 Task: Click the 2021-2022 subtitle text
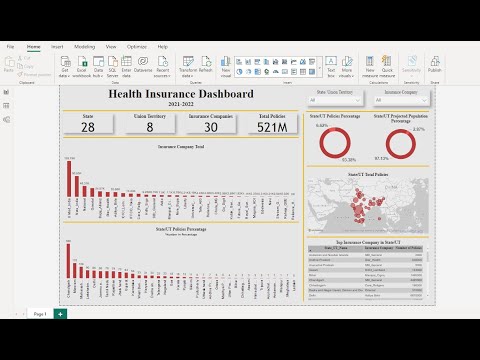pyautogui.click(x=181, y=104)
